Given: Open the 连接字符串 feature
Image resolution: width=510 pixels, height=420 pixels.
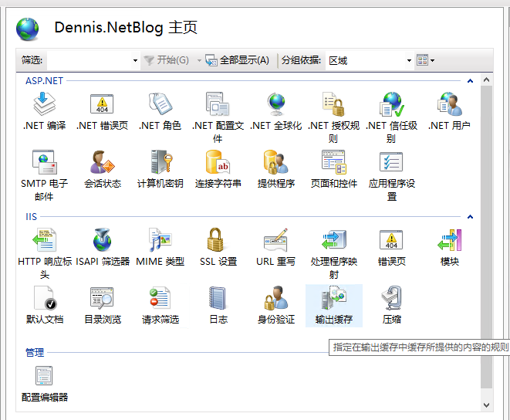Looking at the screenshot, I should tap(218, 170).
